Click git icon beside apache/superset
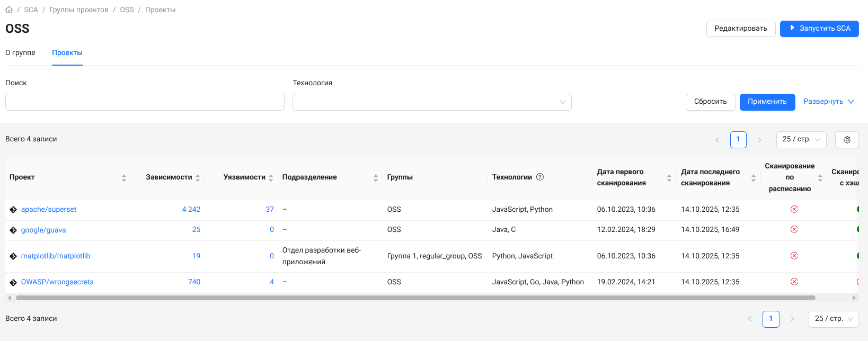The width and height of the screenshot is (868, 341). (x=13, y=210)
